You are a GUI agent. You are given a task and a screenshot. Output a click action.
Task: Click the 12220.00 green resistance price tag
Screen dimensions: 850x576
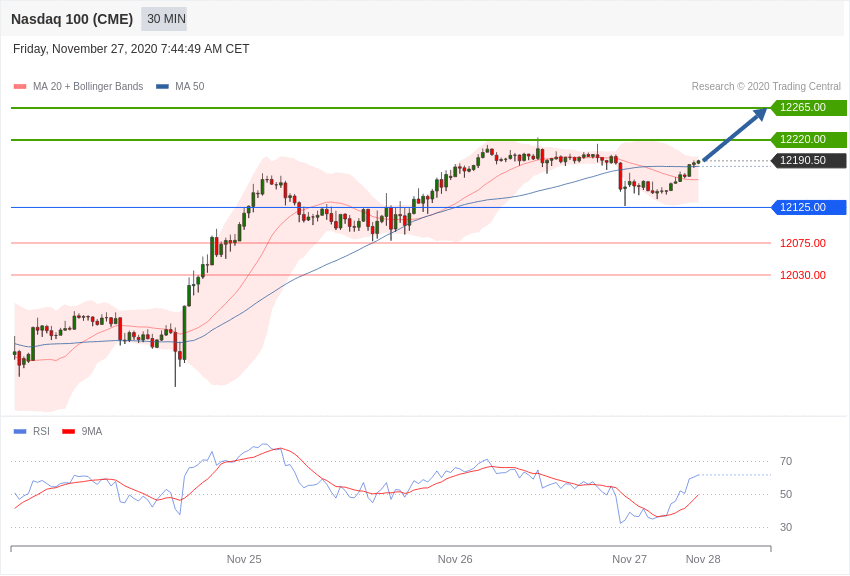[809, 139]
